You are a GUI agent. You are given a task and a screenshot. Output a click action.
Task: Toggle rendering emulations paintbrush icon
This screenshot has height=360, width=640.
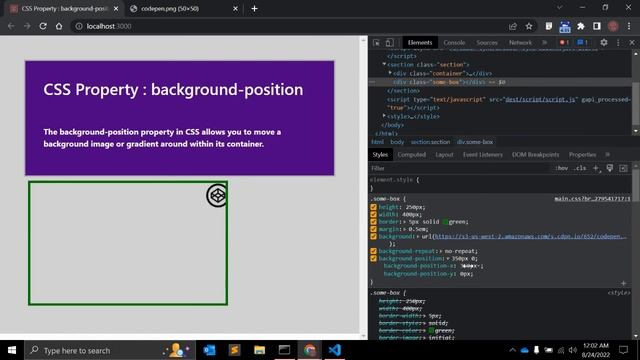click(x=610, y=168)
